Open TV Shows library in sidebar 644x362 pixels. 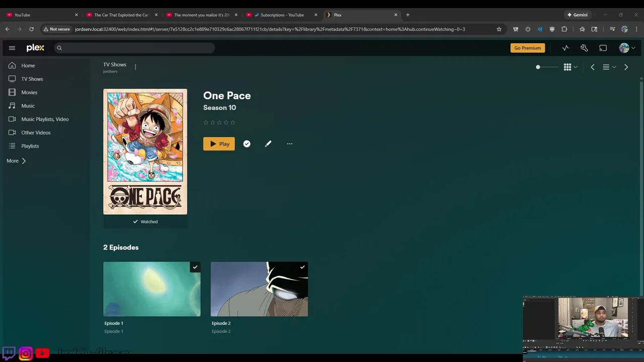[x=32, y=79]
